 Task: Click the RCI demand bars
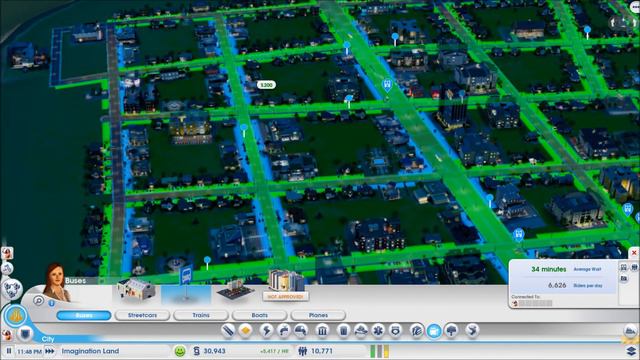coord(379,351)
